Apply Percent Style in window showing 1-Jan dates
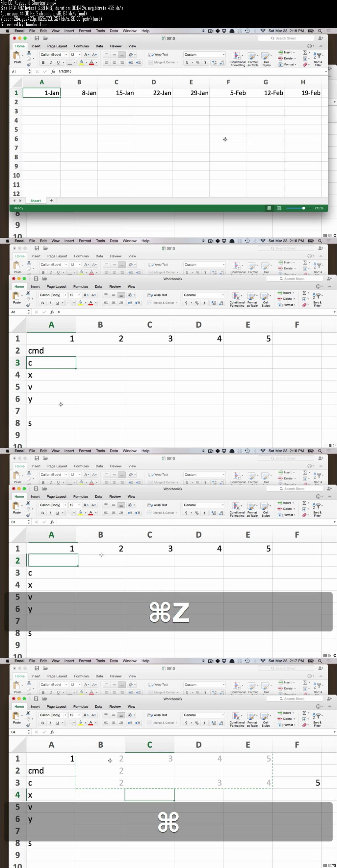Viewport: 337px width, 868px height. 197,63
